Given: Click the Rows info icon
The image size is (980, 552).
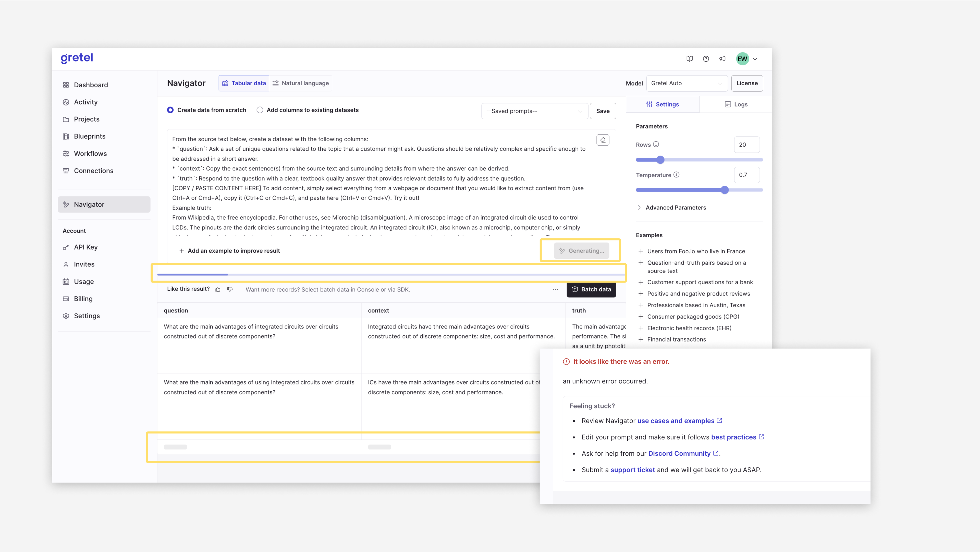Looking at the screenshot, I should point(656,144).
